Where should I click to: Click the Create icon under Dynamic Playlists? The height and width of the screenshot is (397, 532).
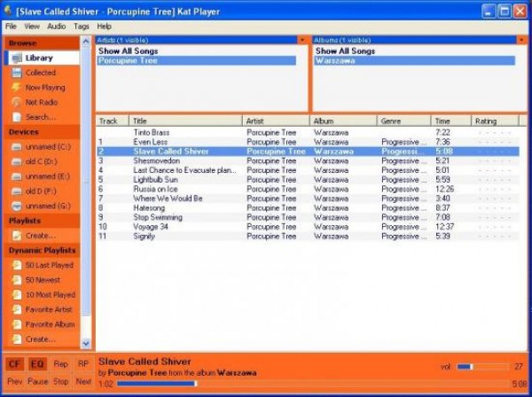[x=17, y=339]
